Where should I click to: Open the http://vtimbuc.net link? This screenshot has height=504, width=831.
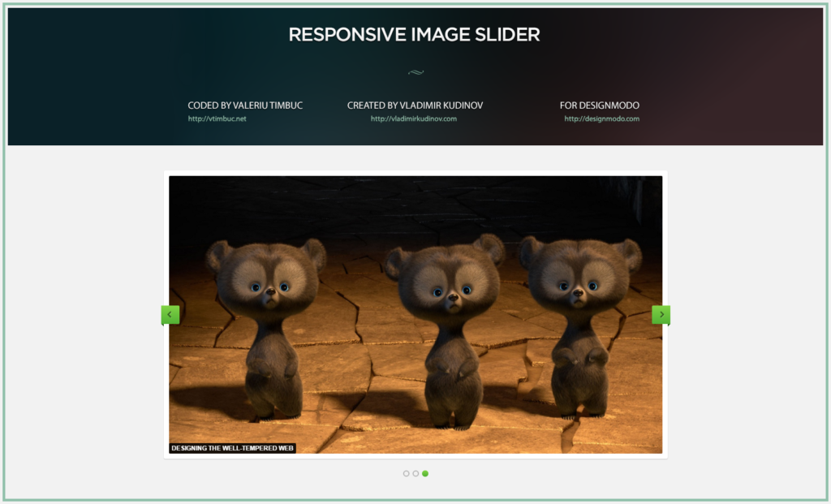[217, 118]
